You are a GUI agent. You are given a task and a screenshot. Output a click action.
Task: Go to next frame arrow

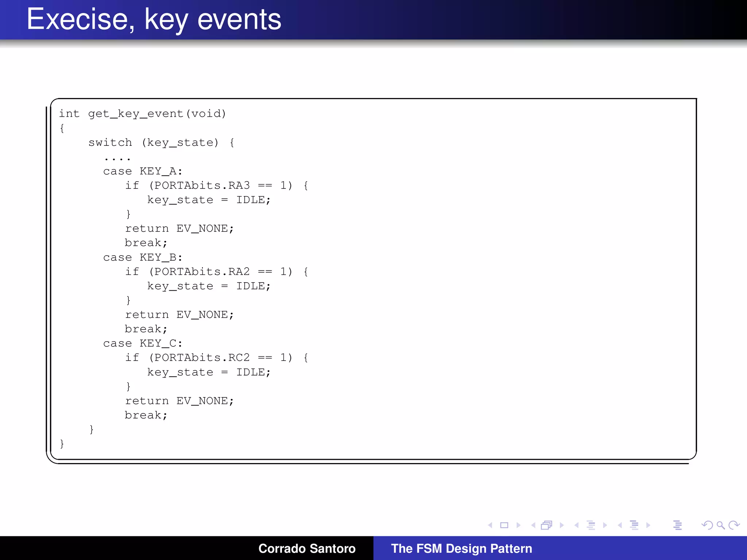pyautogui.click(x=562, y=525)
